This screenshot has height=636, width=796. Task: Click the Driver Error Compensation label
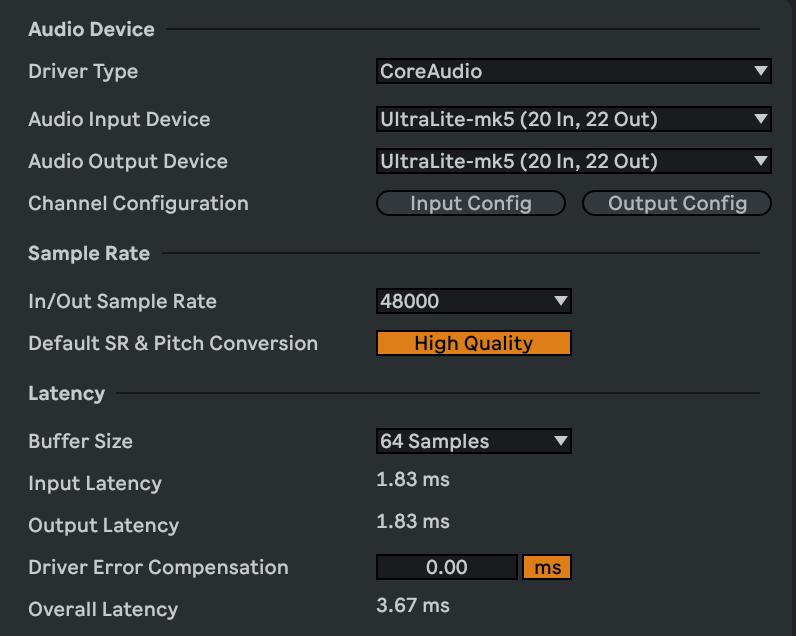[x=158, y=567]
